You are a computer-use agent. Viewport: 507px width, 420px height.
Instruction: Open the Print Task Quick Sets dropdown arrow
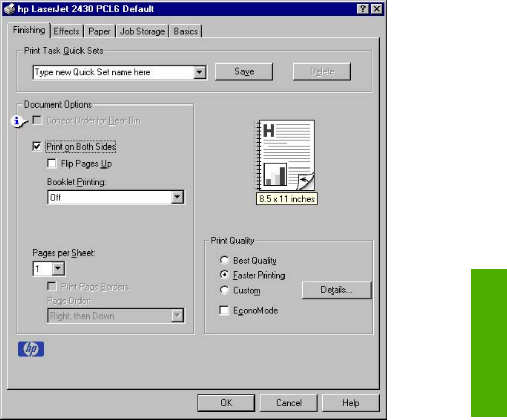(200, 72)
